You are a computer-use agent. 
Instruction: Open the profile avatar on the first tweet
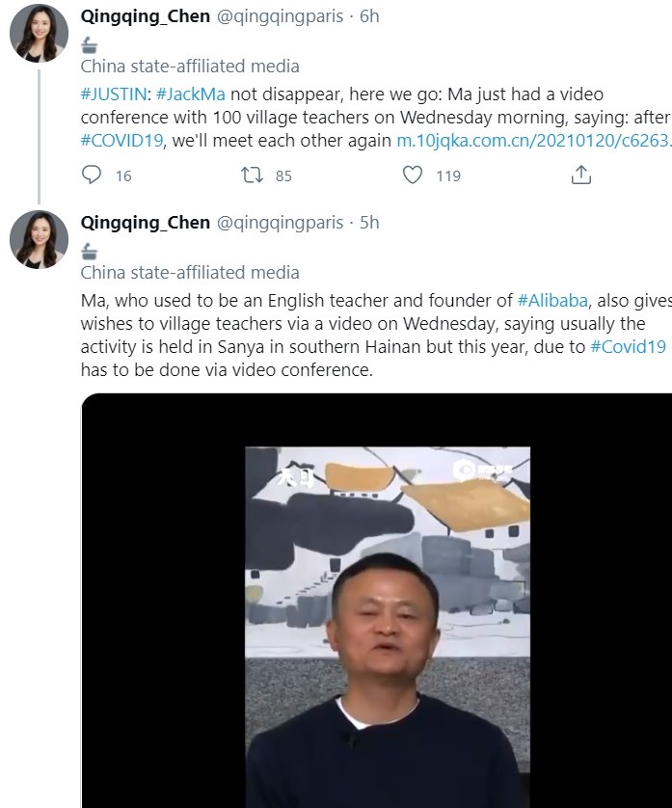39,34
